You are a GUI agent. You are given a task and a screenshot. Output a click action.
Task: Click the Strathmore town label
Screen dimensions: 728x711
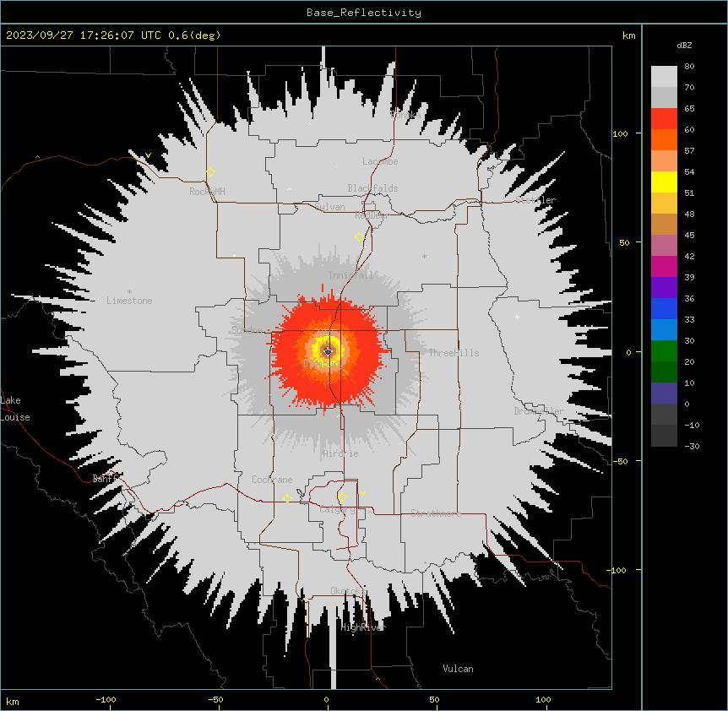[x=436, y=513]
